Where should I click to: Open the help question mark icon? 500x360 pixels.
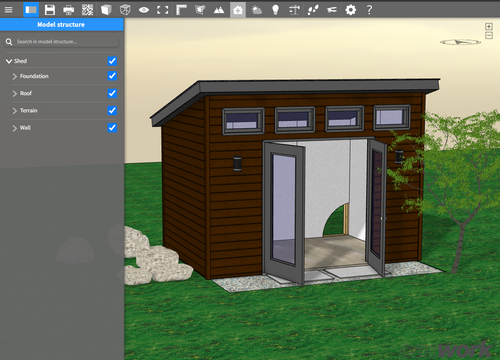coord(369,10)
